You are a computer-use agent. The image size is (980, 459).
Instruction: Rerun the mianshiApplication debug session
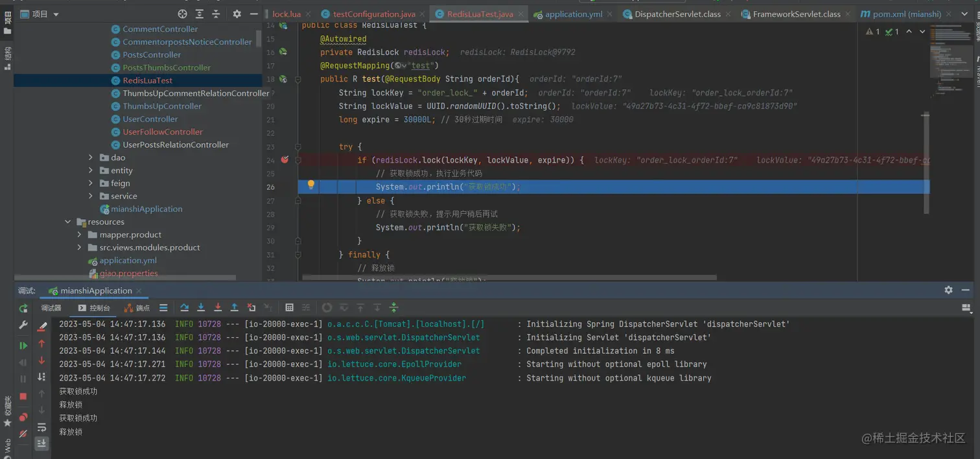click(x=23, y=308)
